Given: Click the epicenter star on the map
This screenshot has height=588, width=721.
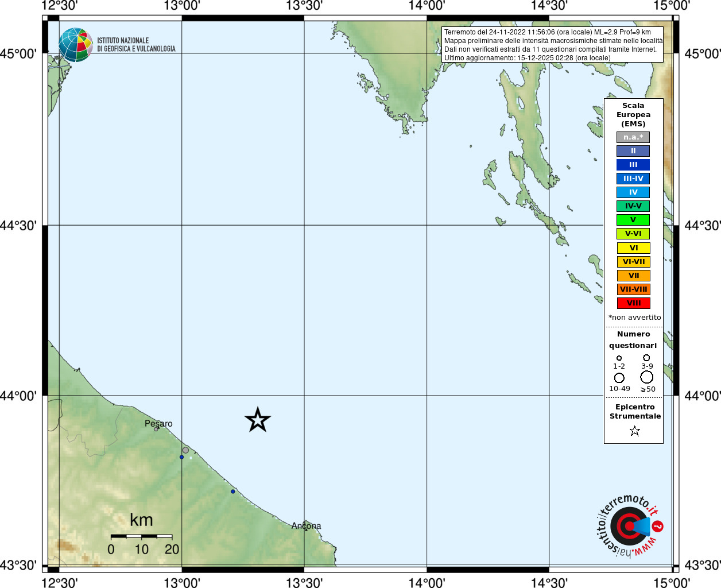Looking at the screenshot, I should tap(258, 420).
